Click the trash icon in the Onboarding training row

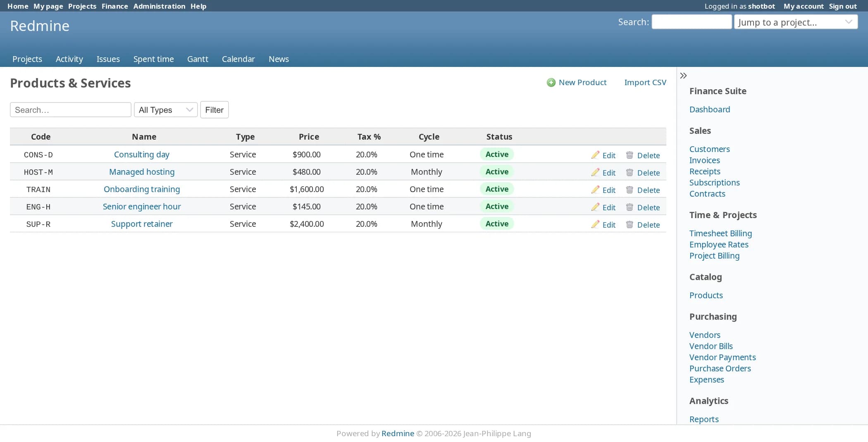pos(630,190)
